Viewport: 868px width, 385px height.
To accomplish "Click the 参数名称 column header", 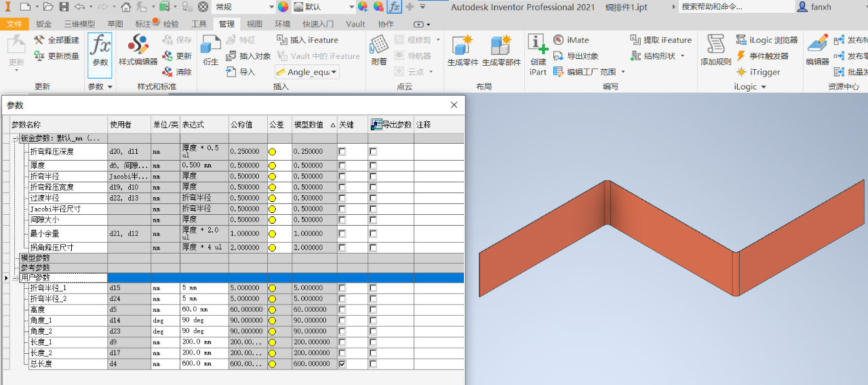I will point(58,125).
